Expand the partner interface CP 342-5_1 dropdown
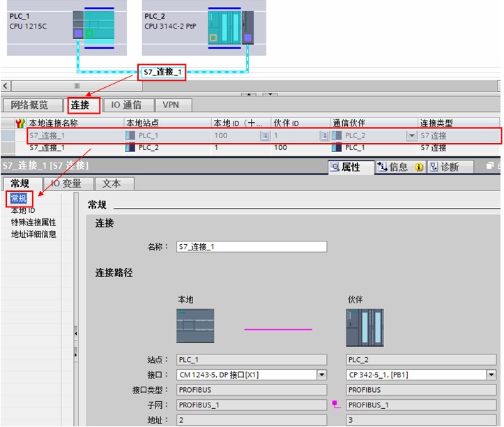Screen dimensions: 504x427 491,375
